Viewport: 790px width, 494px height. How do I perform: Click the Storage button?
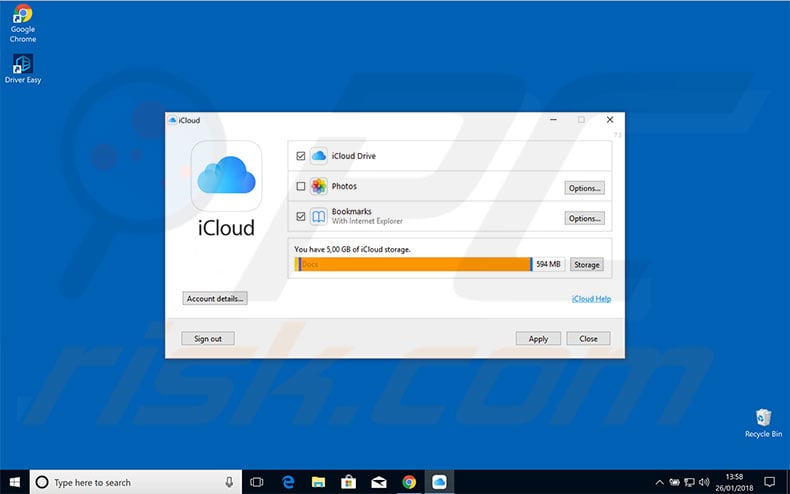pos(586,265)
